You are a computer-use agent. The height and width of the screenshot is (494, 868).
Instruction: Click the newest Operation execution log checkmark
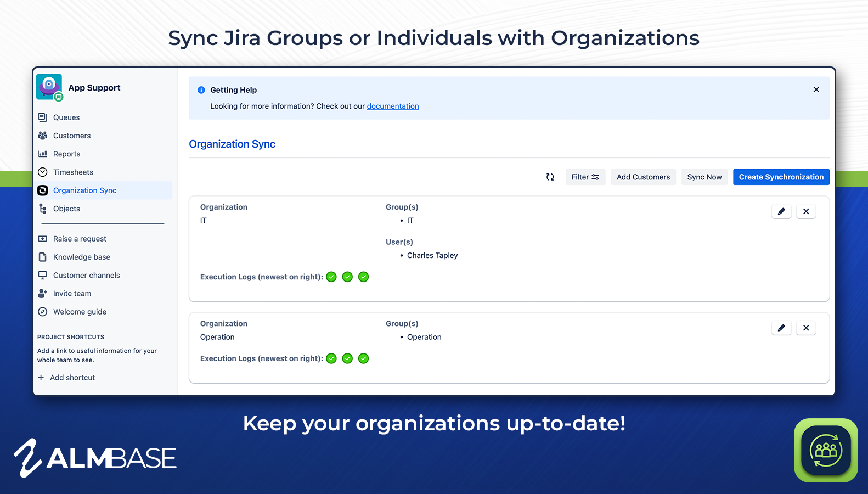363,358
